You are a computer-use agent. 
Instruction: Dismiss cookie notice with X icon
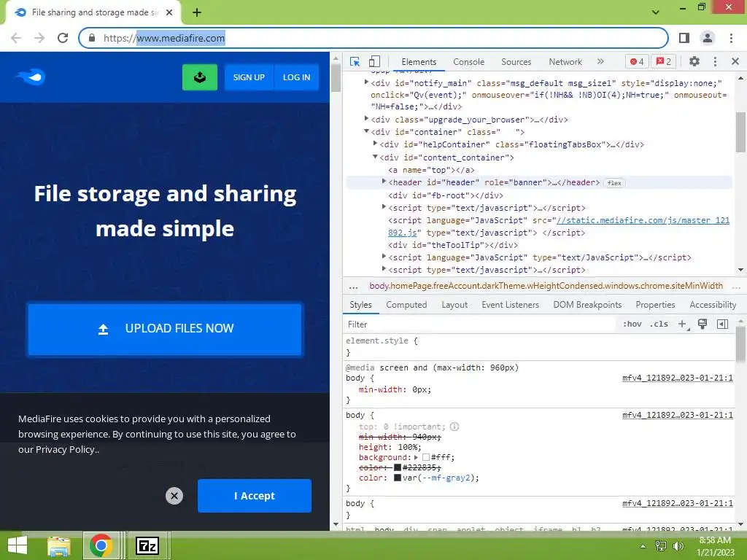174,496
